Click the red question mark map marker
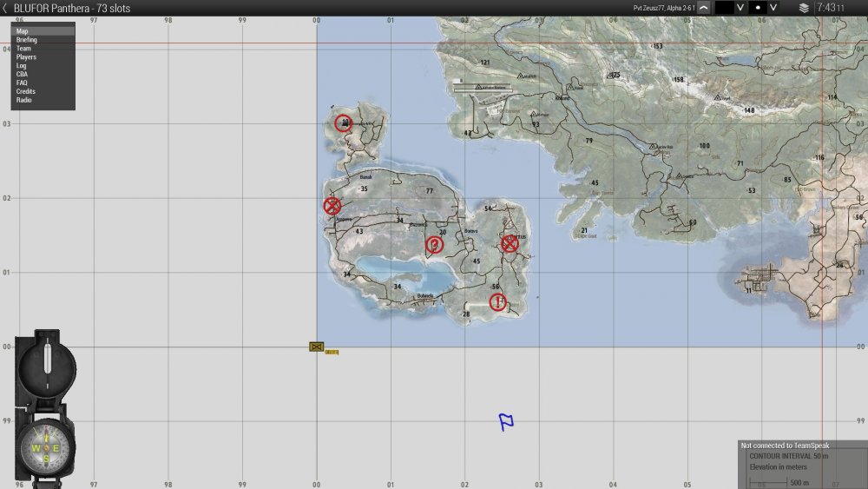Screen dimensions: 868x489 [435, 245]
